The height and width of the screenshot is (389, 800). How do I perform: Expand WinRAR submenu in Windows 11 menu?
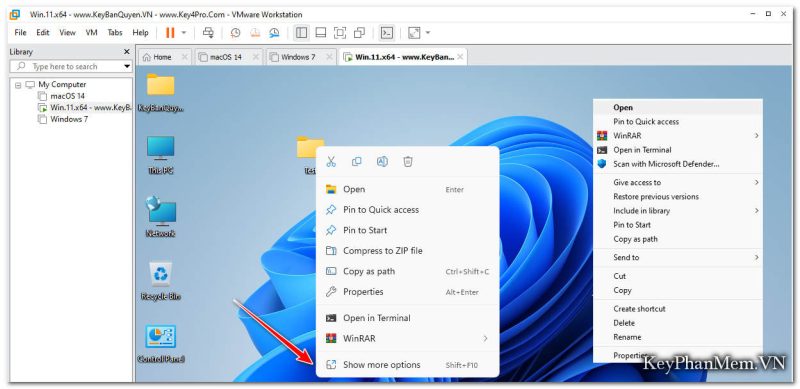407,338
